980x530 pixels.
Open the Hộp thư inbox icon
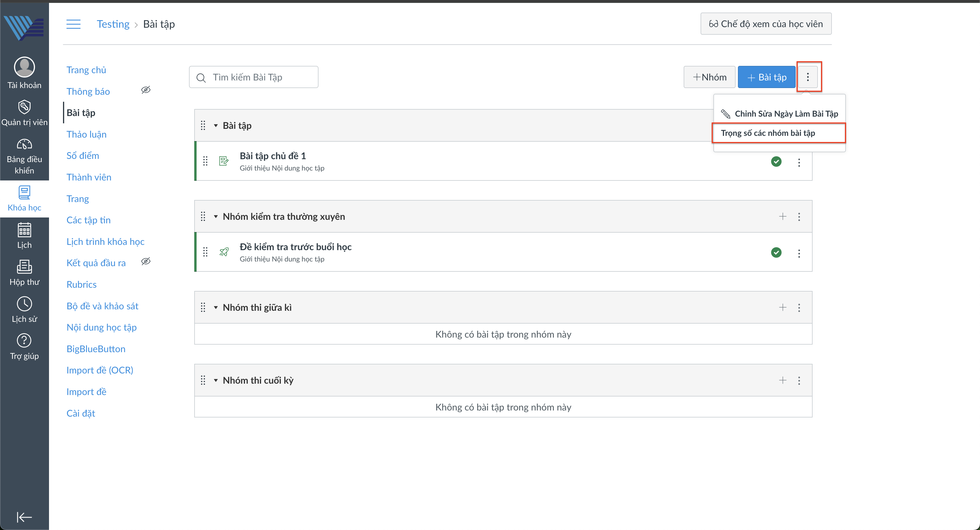click(24, 267)
